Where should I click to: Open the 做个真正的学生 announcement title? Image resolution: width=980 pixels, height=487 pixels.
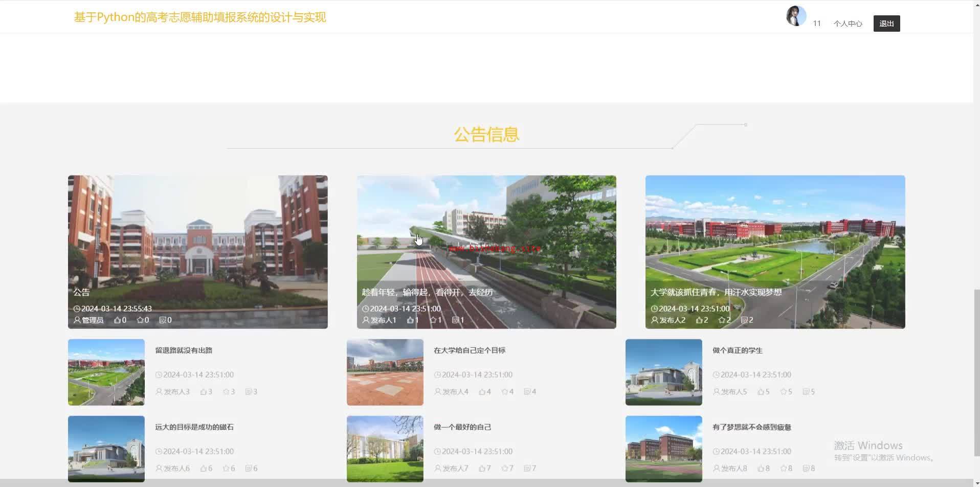(737, 350)
